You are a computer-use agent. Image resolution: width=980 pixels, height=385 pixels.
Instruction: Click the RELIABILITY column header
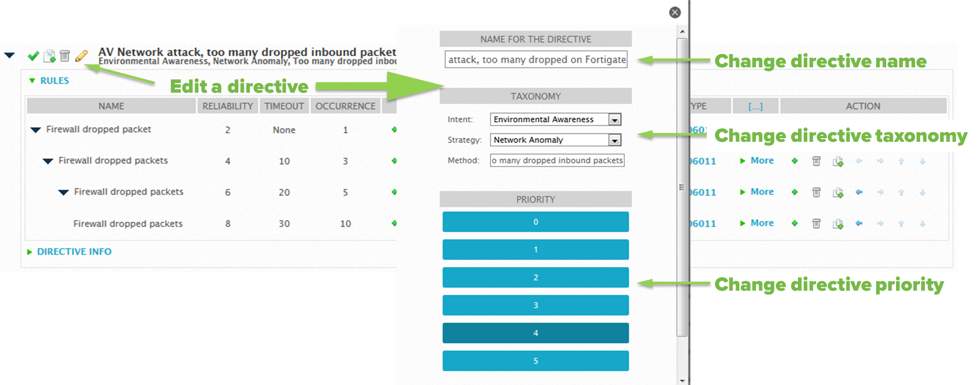point(228,106)
